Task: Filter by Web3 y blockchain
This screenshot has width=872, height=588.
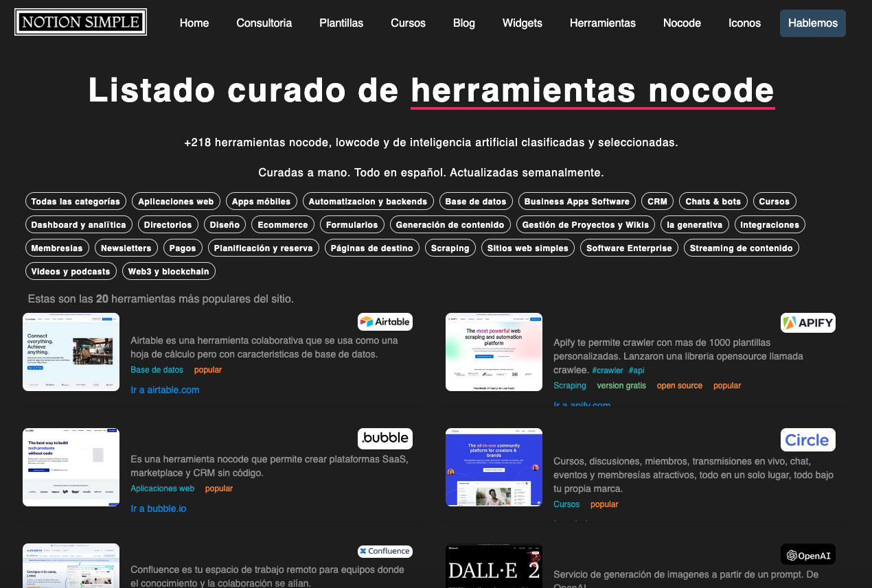Action: [169, 271]
